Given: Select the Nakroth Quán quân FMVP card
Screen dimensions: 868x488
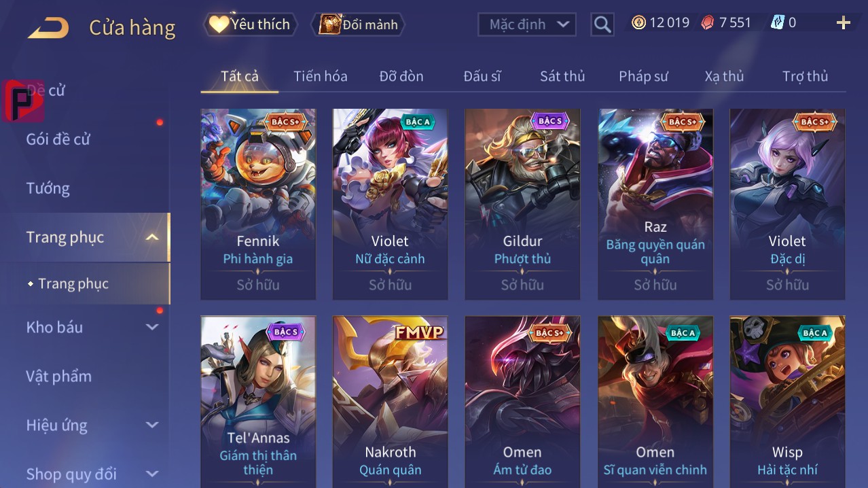Looking at the screenshot, I should pos(390,402).
